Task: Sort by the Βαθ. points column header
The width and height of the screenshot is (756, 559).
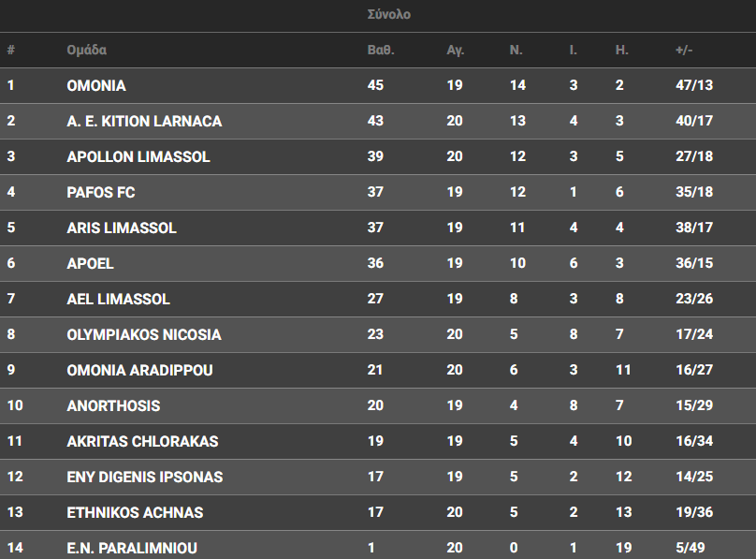Action: tap(381, 50)
